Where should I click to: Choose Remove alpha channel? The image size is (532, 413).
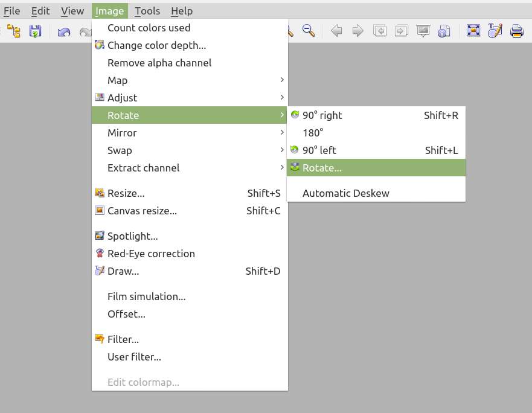point(190,63)
